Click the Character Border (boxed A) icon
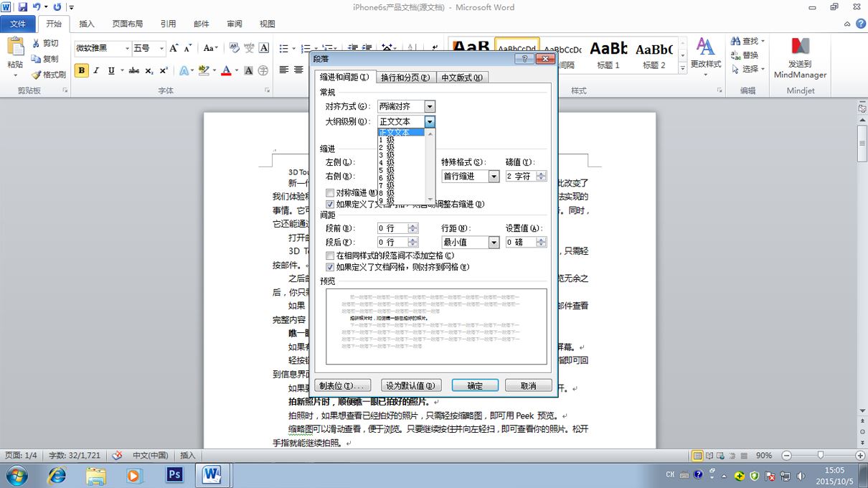Screen dimensions: 868x488 pos(264,48)
